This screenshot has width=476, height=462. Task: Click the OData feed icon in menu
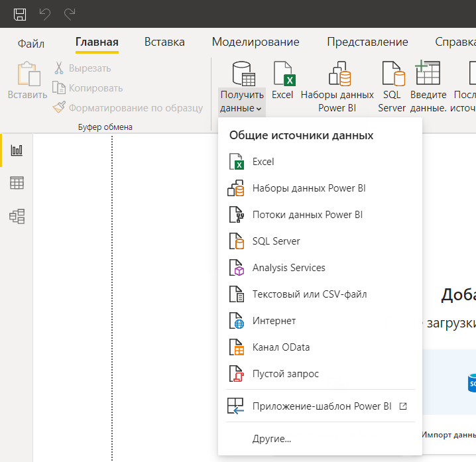[237, 347]
